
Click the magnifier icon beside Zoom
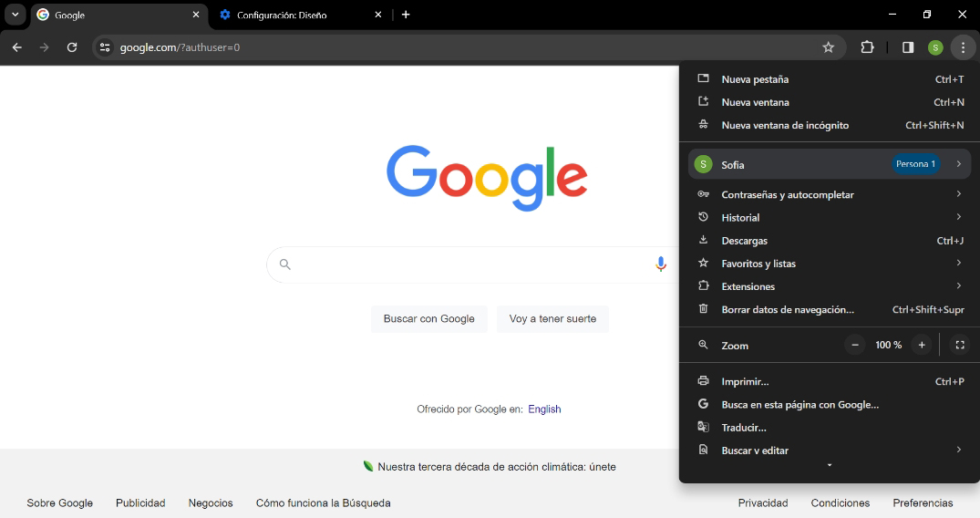(703, 345)
